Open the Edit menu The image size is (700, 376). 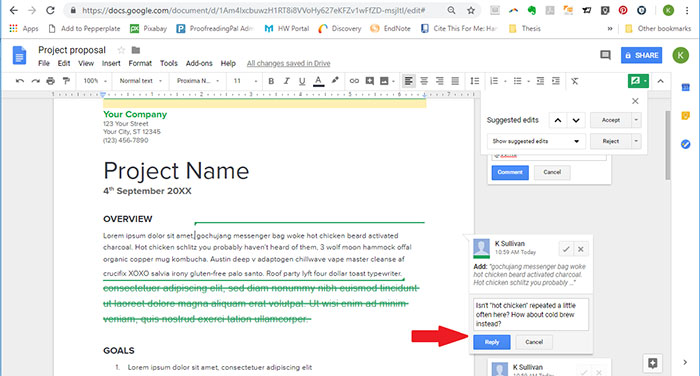(x=64, y=63)
